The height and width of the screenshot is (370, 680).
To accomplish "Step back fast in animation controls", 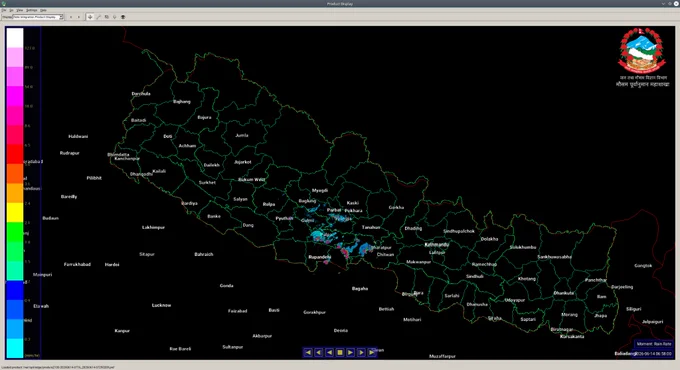I will (319, 353).
